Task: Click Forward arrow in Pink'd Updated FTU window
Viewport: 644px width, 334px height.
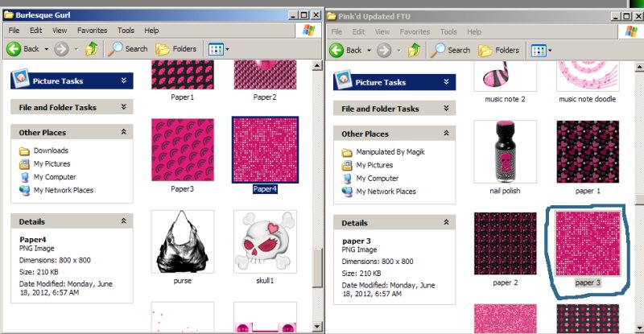Action: 384,51
